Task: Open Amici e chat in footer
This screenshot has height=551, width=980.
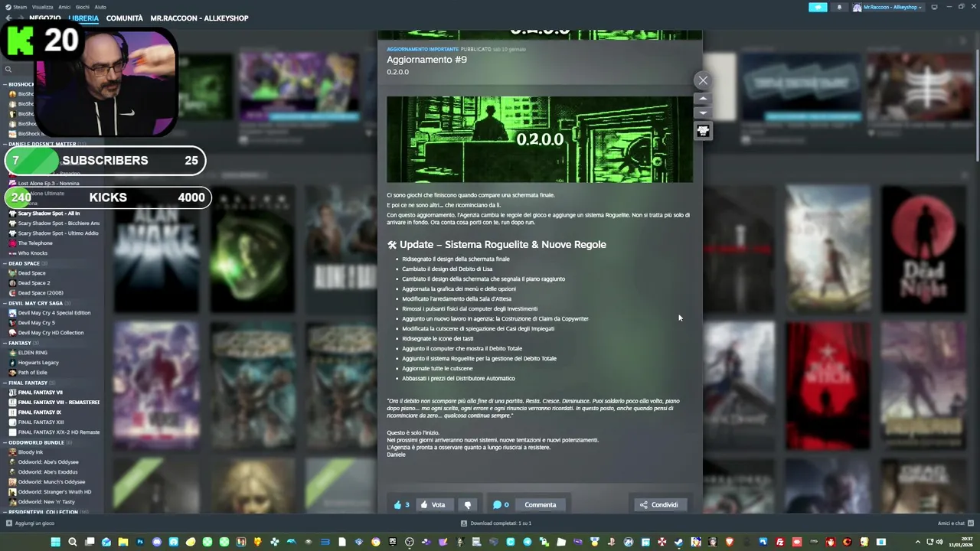Action: coord(955,523)
